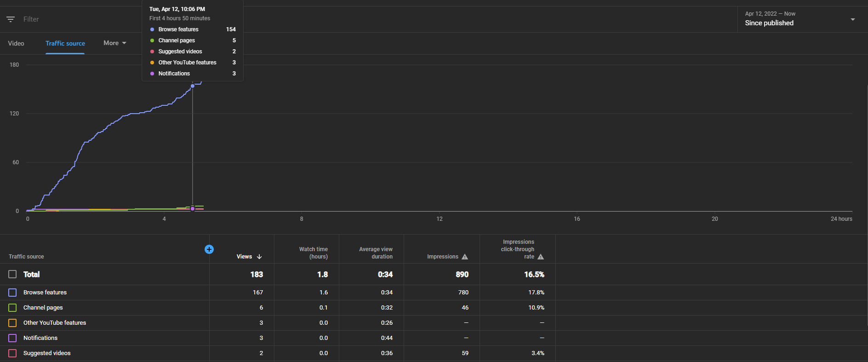The width and height of the screenshot is (868, 362).
Task: Click Browse features impressions value 780
Action: (x=463, y=293)
